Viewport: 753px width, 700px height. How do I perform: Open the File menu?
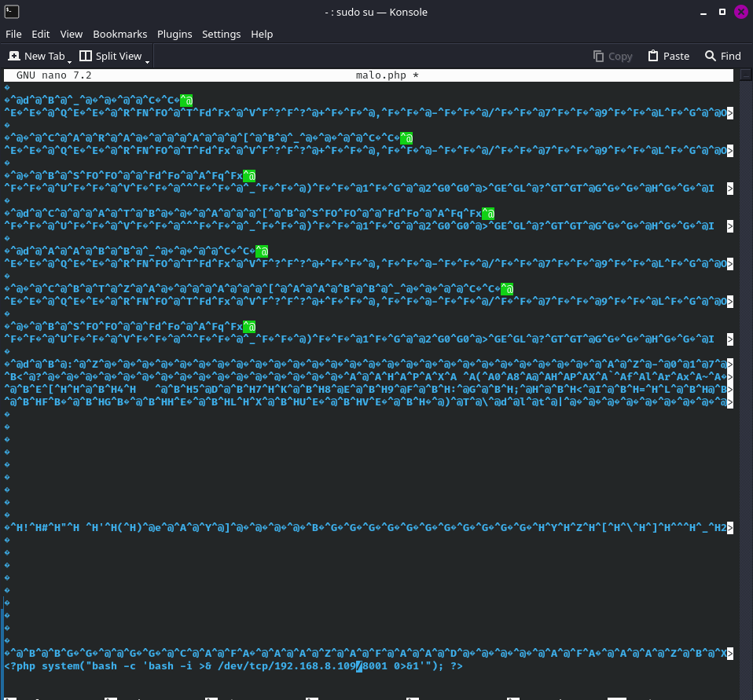pos(13,34)
